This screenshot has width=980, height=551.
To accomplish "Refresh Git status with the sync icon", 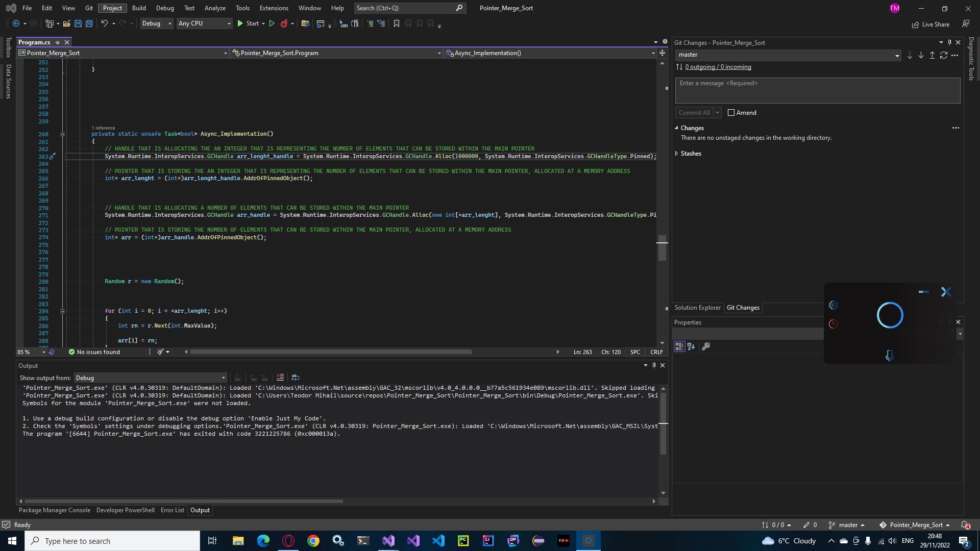I will 944,55.
